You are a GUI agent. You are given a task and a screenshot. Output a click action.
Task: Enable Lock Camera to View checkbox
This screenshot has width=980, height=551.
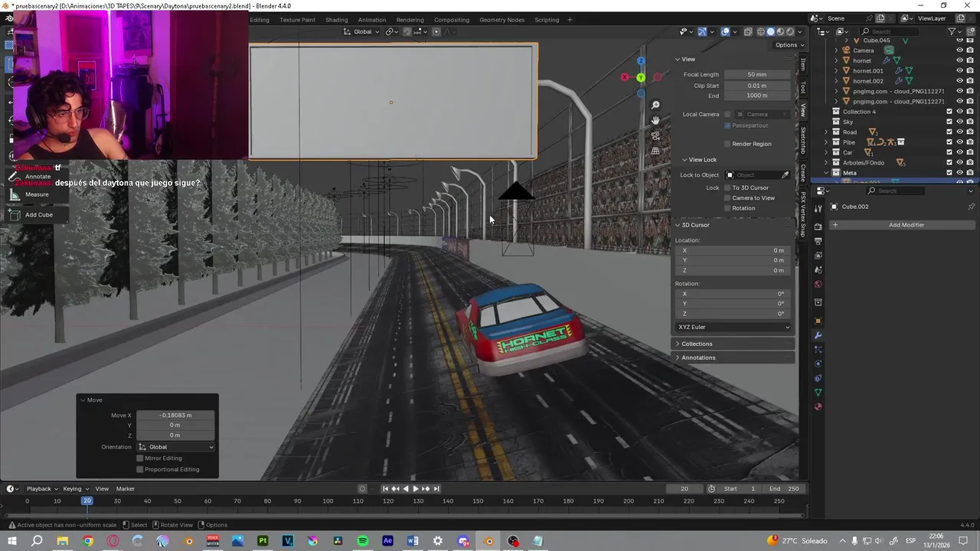727,198
